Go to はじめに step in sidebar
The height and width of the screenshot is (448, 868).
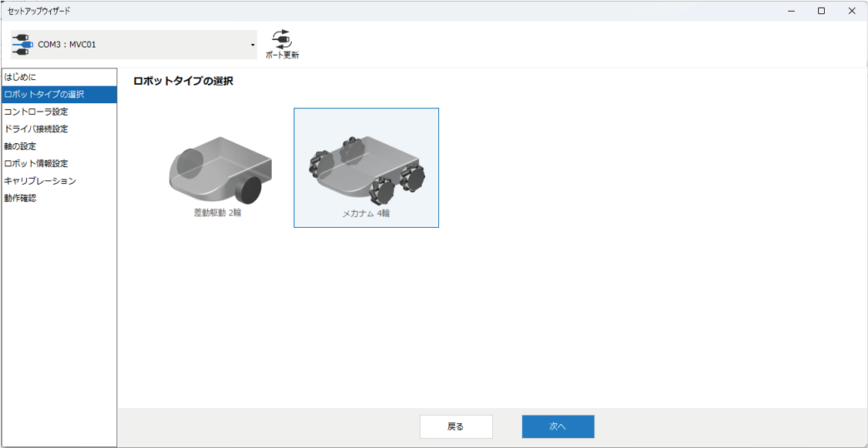[x=20, y=77]
